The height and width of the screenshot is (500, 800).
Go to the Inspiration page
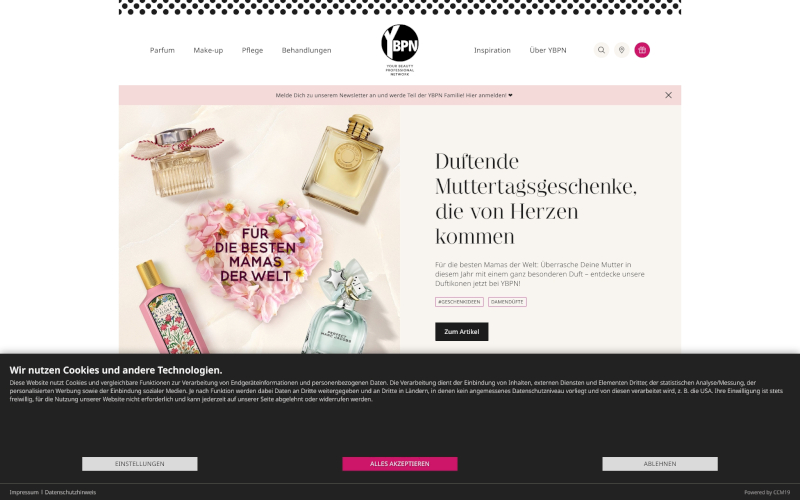point(492,50)
